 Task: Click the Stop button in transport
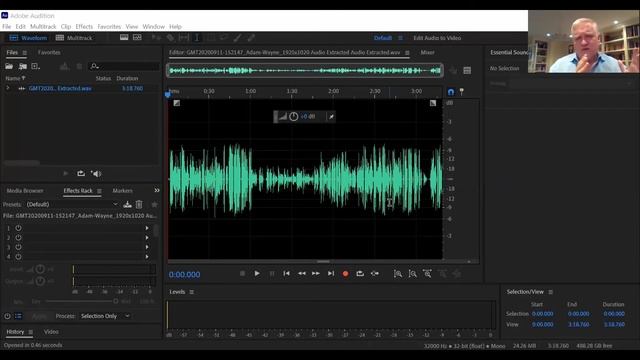click(x=242, y=273)
